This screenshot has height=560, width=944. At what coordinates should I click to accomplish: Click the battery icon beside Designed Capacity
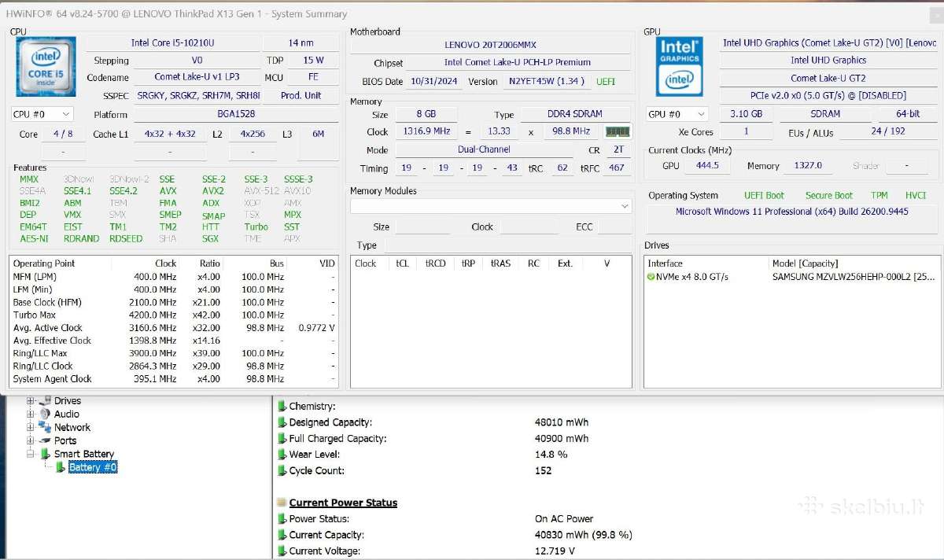(x=282, y=422)
